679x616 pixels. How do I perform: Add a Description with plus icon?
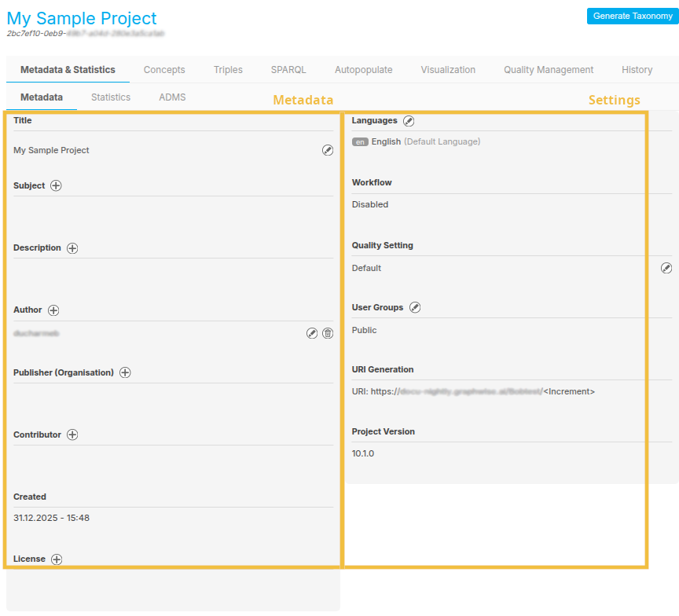pos(72,248)
